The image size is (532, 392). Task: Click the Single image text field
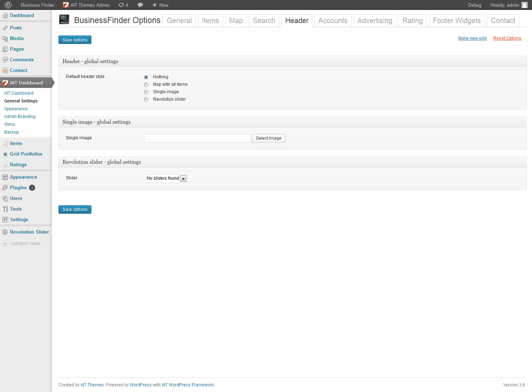click(x=197, y=138)
